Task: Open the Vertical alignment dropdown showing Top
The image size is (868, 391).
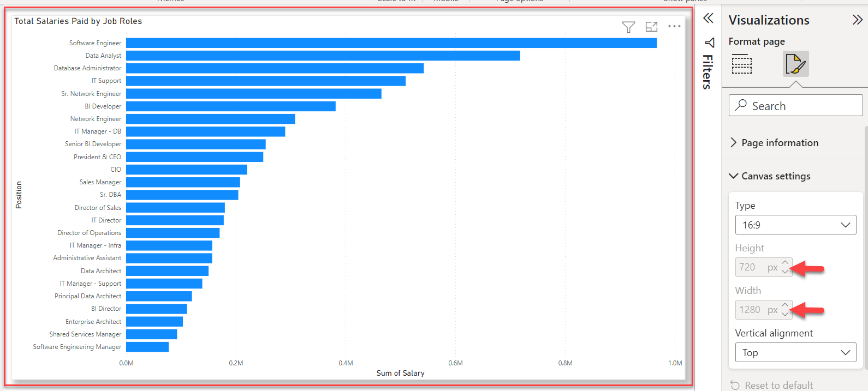Action: pos(795,352)
